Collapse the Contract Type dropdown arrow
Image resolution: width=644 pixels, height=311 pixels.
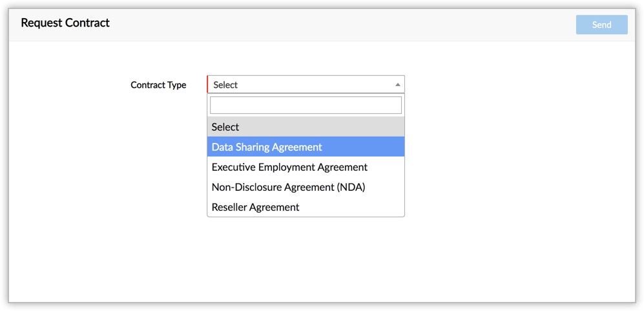coord(397,85)
